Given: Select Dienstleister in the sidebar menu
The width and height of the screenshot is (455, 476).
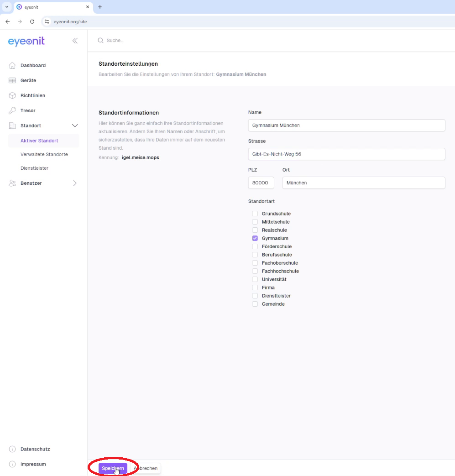Looking at the screenshot, I should click(x=34, y=168).
